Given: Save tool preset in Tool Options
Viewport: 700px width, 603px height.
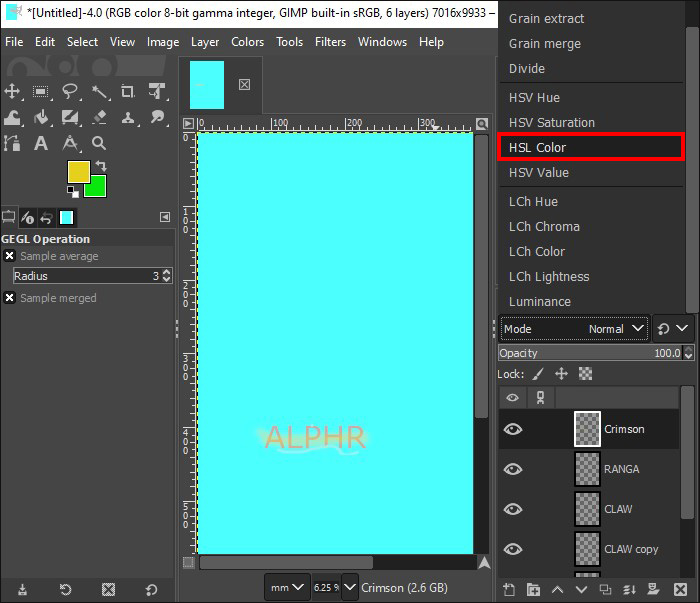Looking at the screenshot, I should [x=22, y=590].
